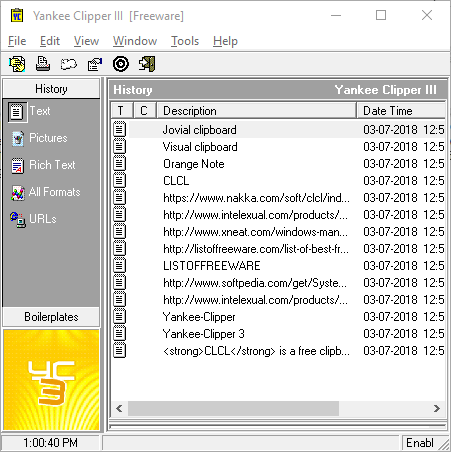Click the text icon beside Jovial clipboard
Viewport: 451px width, 452px height.
tap(119, 129)
